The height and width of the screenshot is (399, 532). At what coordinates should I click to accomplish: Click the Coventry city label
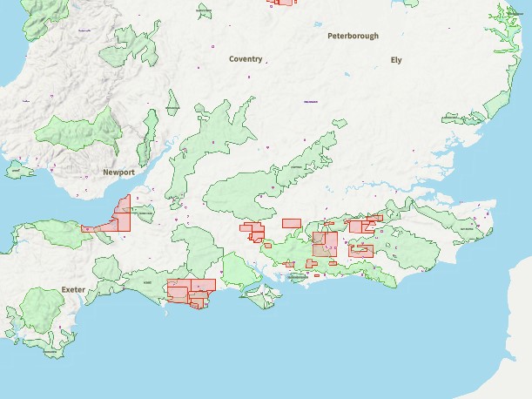tap(246, 59)
